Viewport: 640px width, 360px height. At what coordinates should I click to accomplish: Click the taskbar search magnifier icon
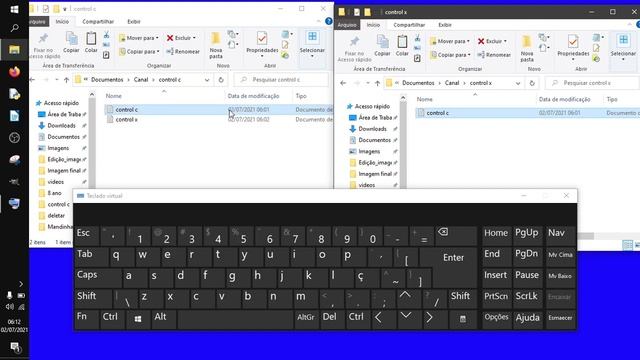pyautogui.click(x=14, y=28)
